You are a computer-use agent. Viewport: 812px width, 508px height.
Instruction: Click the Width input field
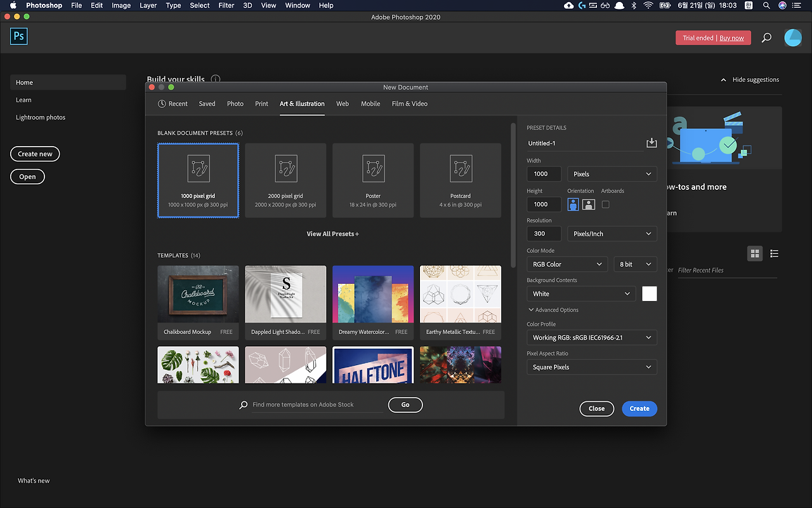click(x=544, y=174)
